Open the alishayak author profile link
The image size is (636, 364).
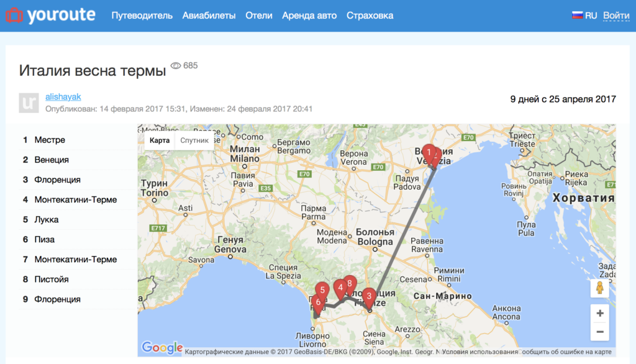63,96
